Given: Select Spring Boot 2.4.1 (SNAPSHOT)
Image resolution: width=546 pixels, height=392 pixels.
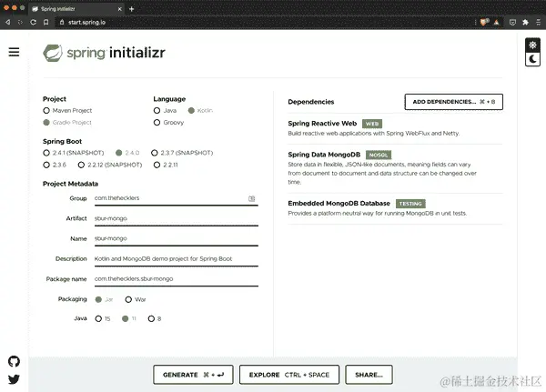Looking at the screenshot, I should pos(46,153).
